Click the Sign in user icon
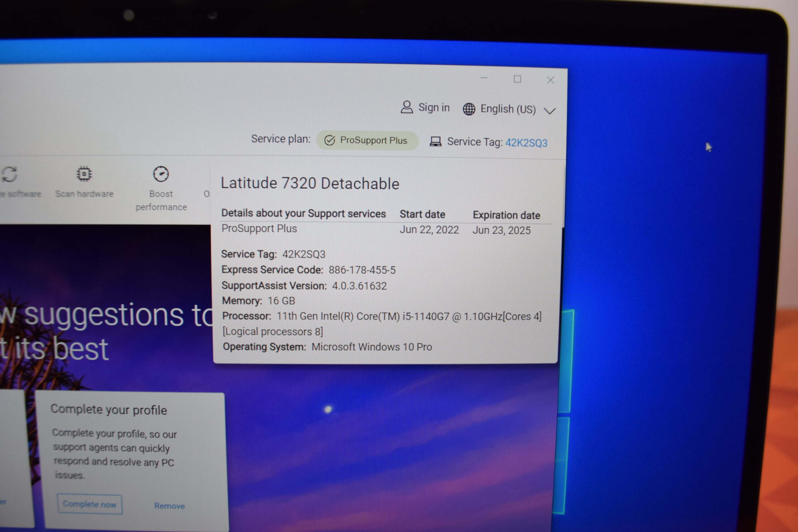 tap(407, 107)
